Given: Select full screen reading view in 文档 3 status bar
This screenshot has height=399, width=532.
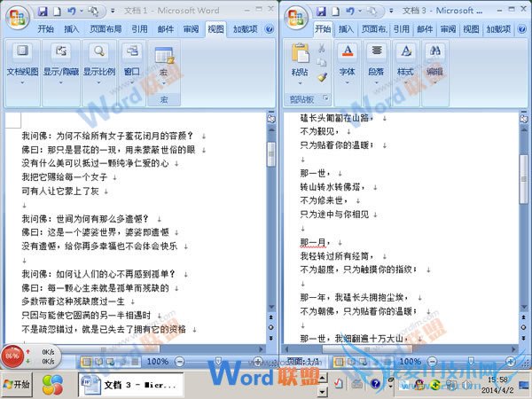Looking at the screenshot, I should coord(351,362).
